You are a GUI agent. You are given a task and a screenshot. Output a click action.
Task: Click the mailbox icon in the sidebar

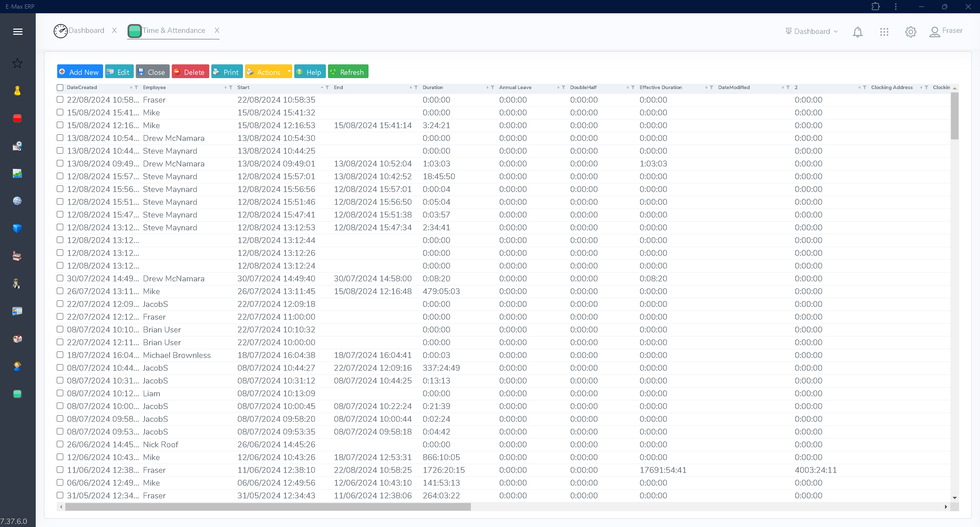click(x=17, y=338)
